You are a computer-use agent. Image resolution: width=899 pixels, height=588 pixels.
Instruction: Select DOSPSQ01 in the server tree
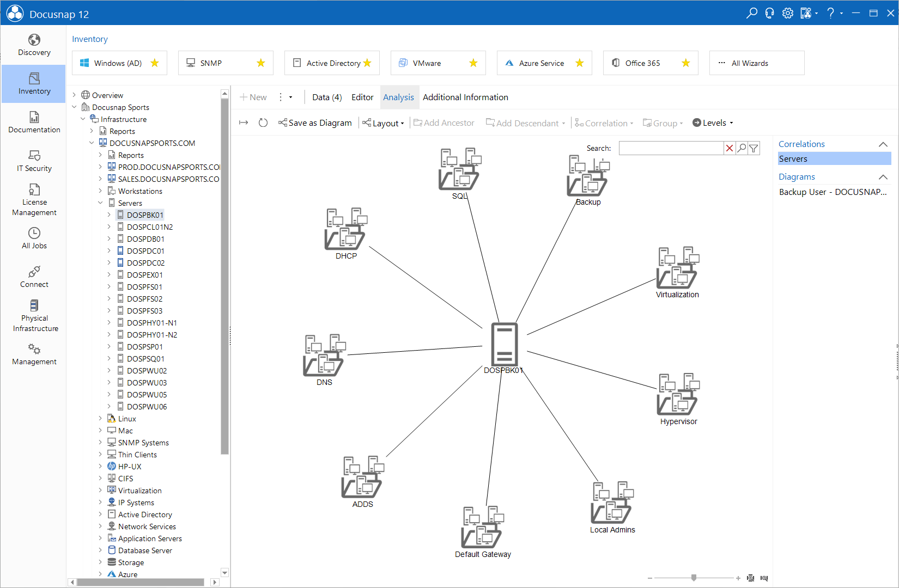tap(145, 359)
